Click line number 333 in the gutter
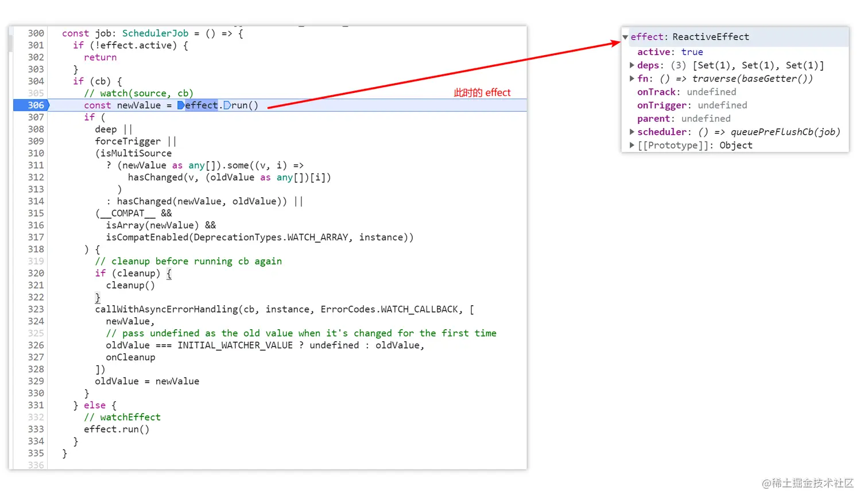Screen dimensions: 868x503 coord(36,429)
